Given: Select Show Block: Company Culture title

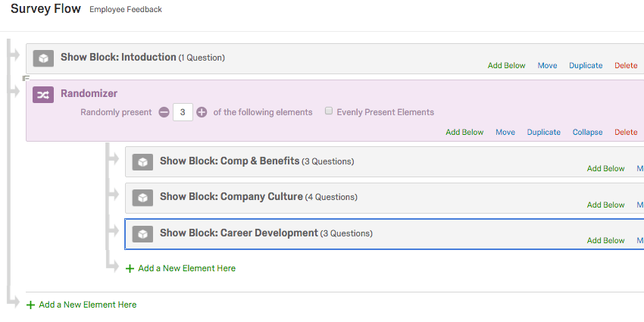Looking at the screenshot, I should pyautogui.click(x=231, y=197).
